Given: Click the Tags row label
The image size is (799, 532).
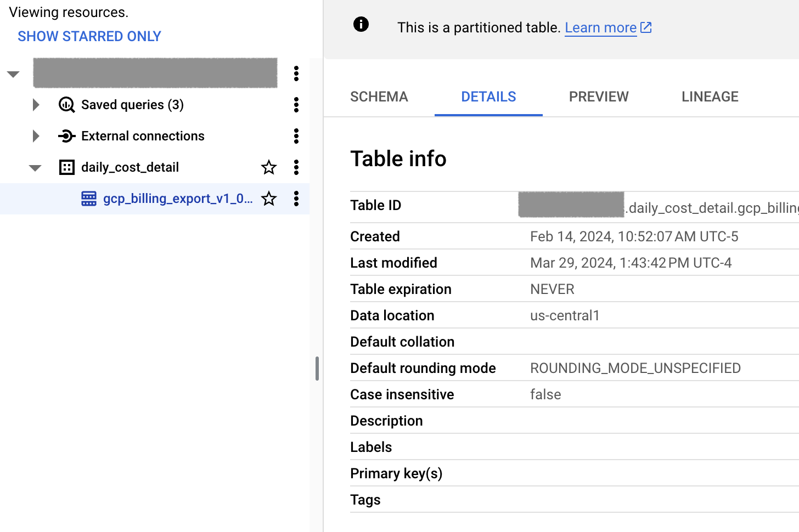Looking at the screenshot, I should tap(365, 500).
